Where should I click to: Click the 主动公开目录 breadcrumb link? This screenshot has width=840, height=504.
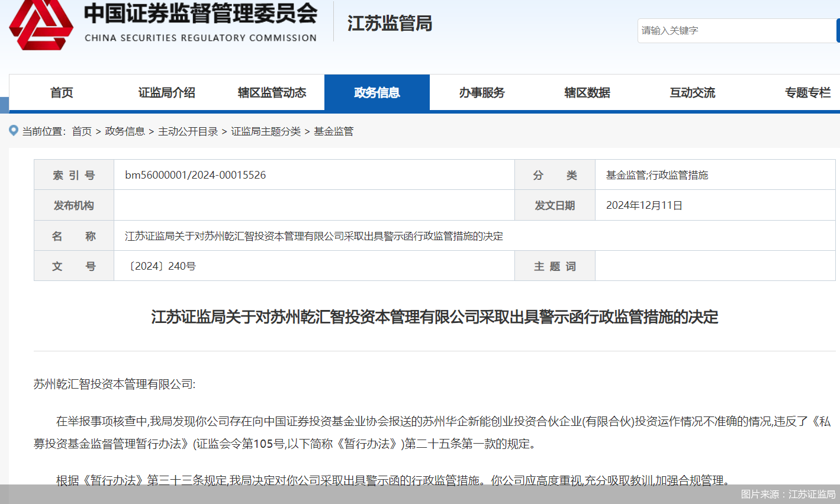[188, 131]
